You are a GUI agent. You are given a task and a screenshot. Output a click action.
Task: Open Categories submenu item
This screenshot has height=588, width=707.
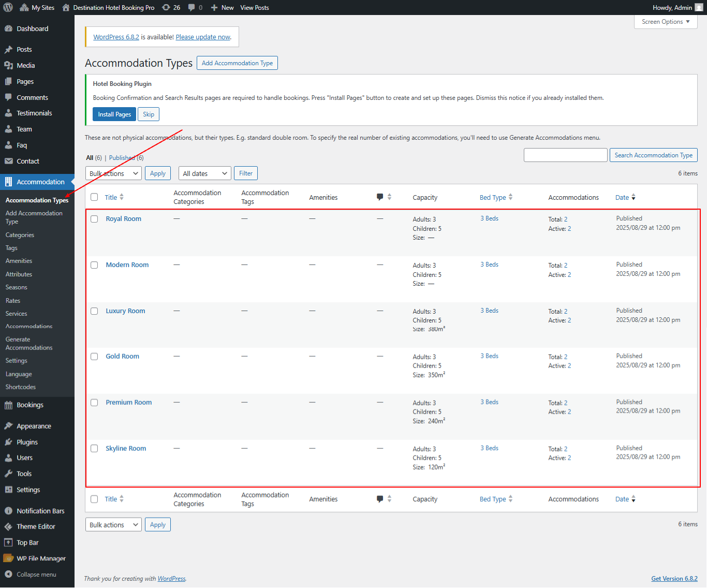pyautogui.click(x=20, y=235)
